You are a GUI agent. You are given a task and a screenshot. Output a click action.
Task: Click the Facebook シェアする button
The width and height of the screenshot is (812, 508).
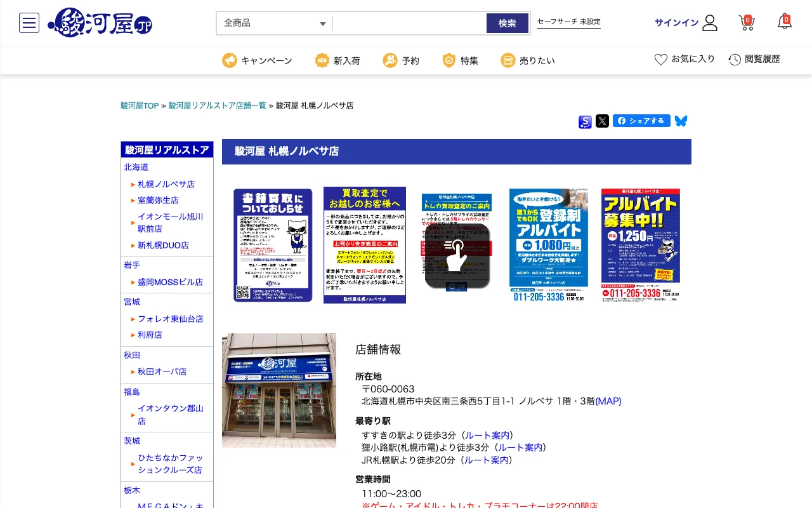[641, 121]
